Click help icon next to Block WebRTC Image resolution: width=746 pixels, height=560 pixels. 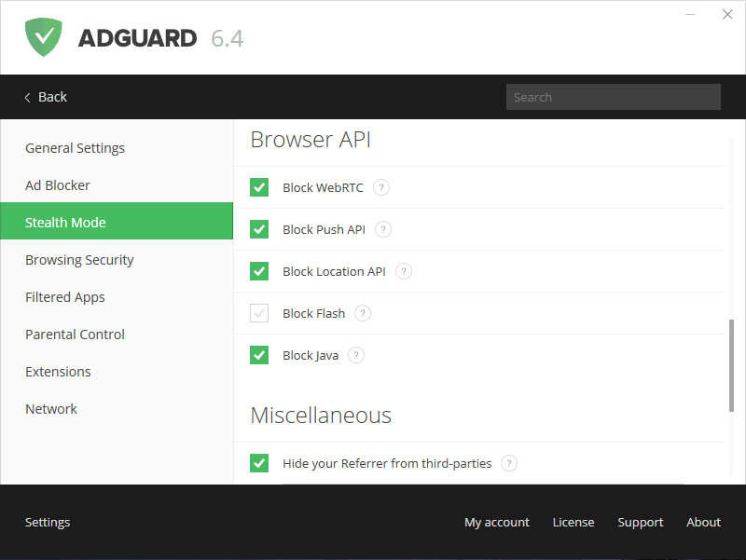pos(381,187)
